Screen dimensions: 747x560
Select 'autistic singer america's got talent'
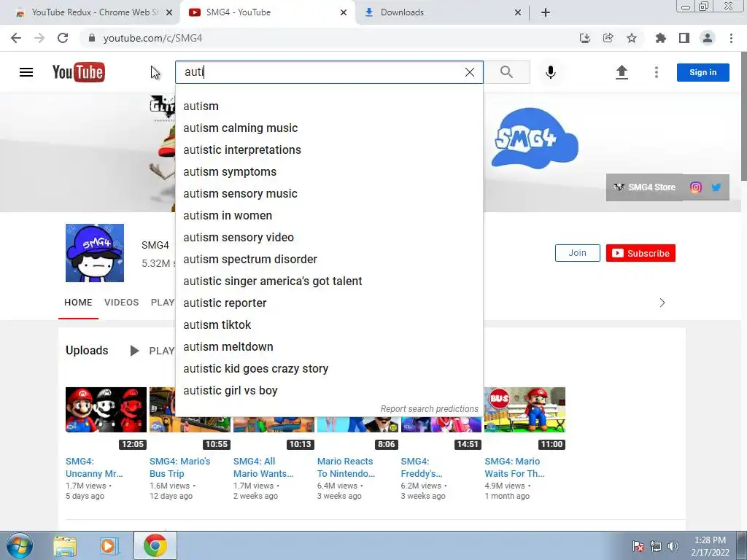(x=329, y=281)
